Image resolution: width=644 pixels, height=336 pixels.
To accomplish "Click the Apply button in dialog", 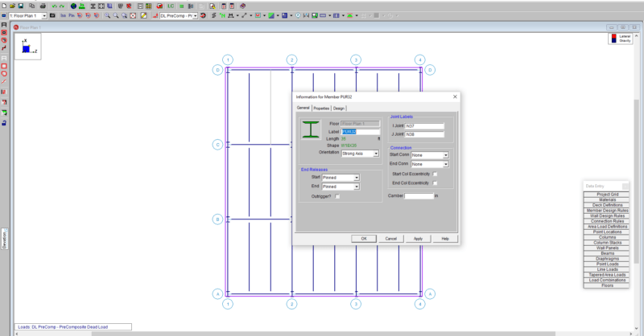I will [418, 238].
